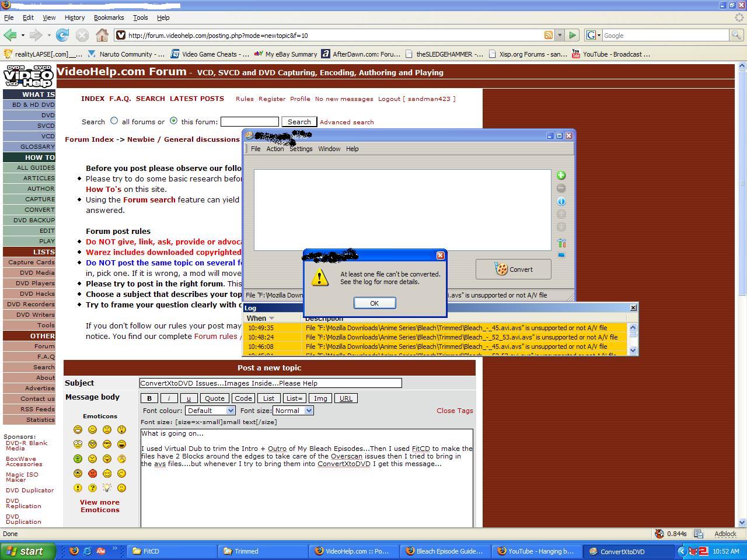Open the Settings menu in ConvertXtoDVD

301,149
